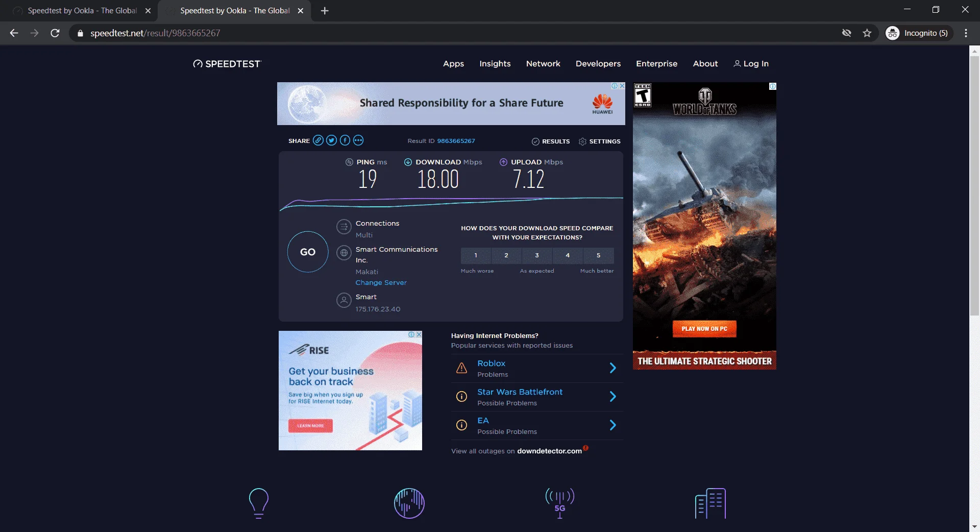Rate download speed as 2
This screenshot has height=532, width=980.
506,255
